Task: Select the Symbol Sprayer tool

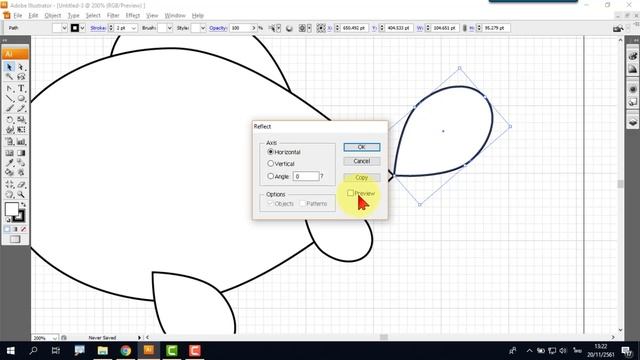Action: point(9,142)
